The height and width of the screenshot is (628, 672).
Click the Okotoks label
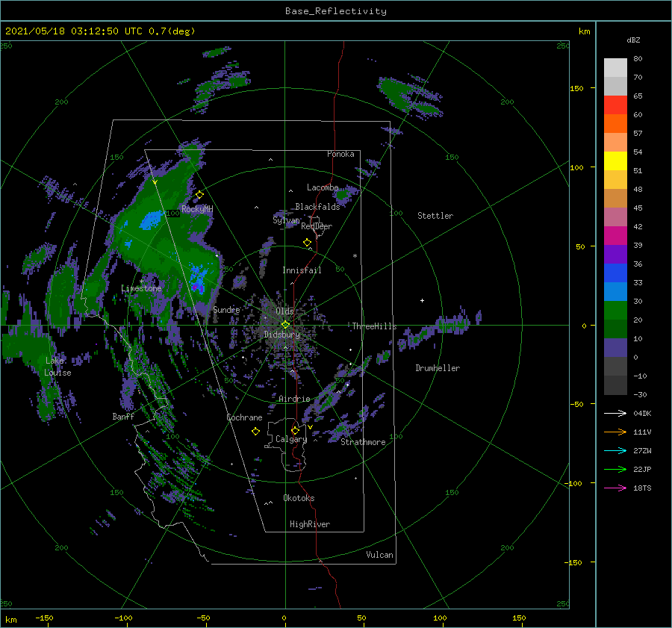click(299, 497)
